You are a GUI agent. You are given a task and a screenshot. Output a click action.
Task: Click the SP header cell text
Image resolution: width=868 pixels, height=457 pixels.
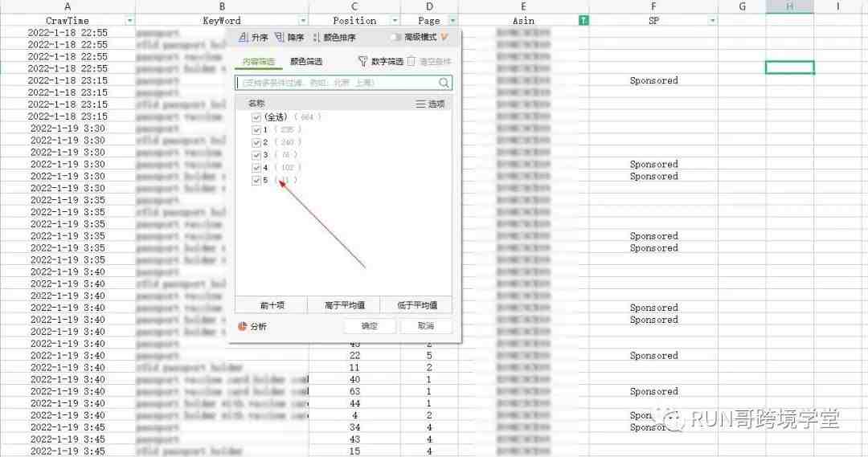[x=653, y=20]
